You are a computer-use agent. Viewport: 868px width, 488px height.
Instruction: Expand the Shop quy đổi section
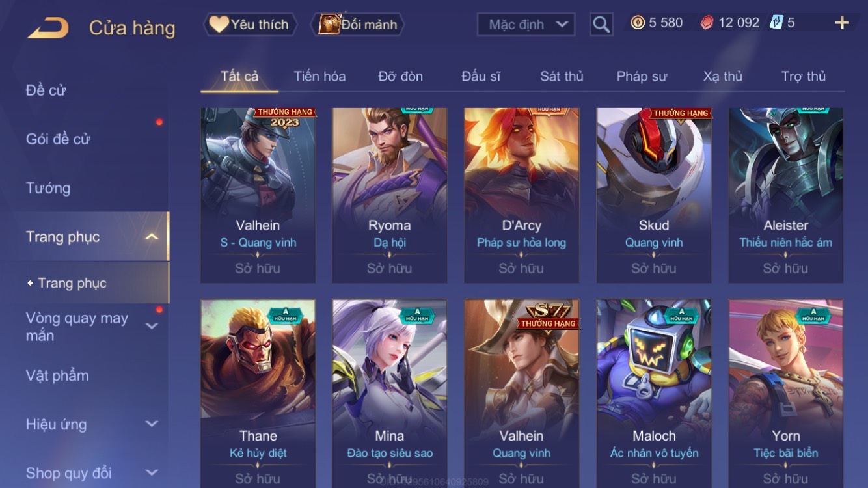click(x=152, y=473)
